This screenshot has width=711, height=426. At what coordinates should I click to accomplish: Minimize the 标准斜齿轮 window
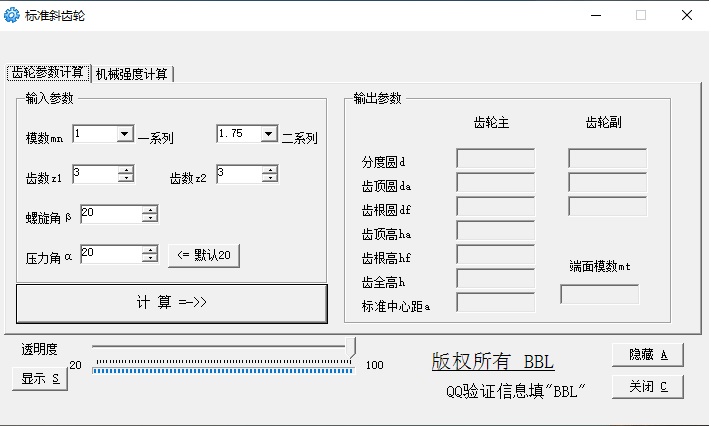click(x=596, y=15)
